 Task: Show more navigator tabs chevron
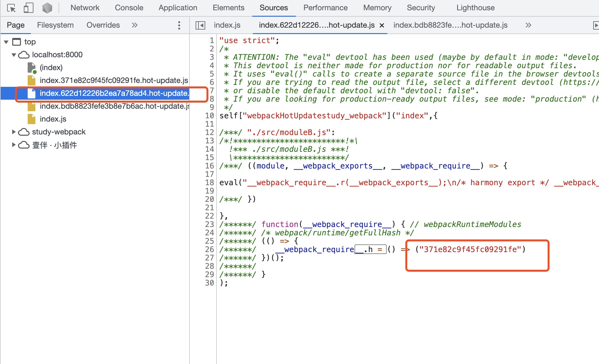(x=135, y=25)
